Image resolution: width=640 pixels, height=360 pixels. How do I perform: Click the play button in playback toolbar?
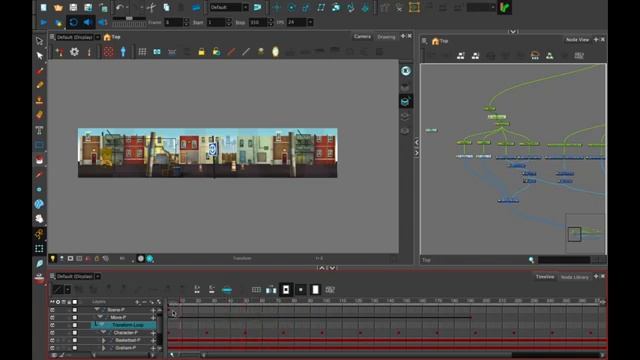tap(43, 22)
